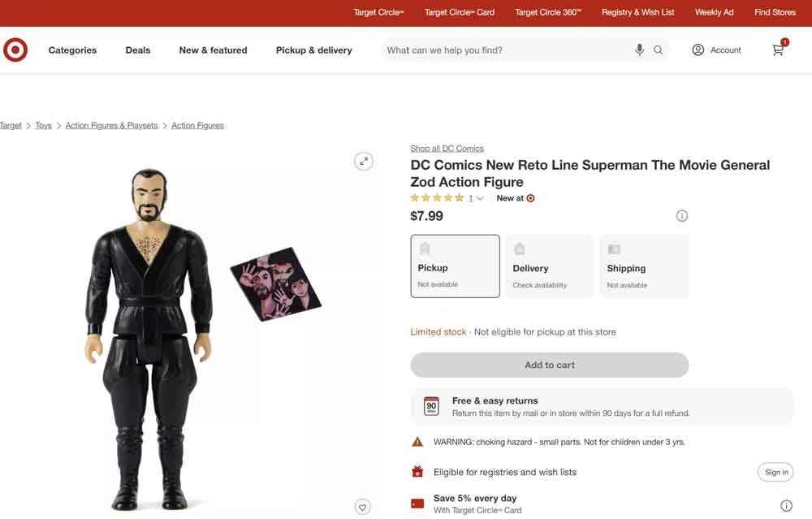Open the Shop all DC Comics link
Screen dimensions: 812x519
click(x=447, y=148)
